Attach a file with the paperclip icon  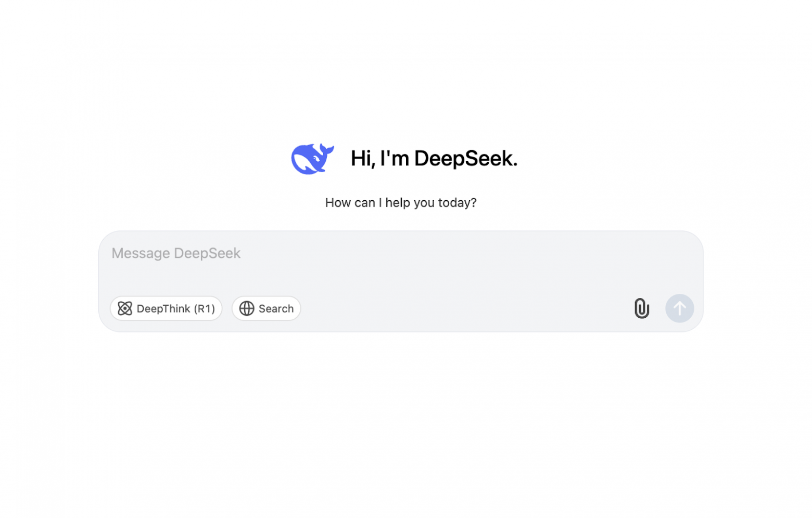click(x=642, y=308)
